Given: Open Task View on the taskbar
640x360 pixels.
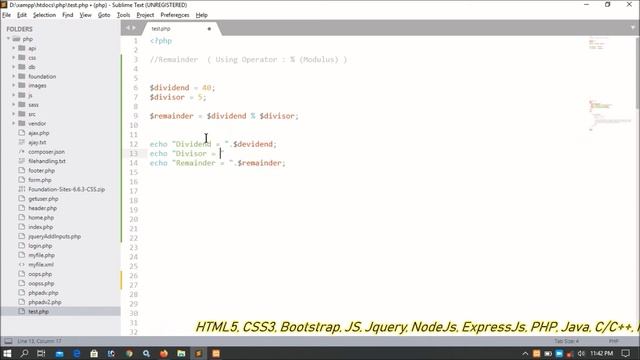Looking at the screenshot, I should point(41,353).
